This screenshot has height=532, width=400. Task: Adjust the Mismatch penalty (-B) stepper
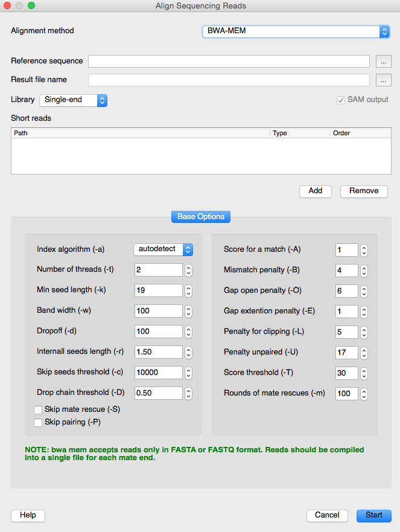tap(364, 271)
